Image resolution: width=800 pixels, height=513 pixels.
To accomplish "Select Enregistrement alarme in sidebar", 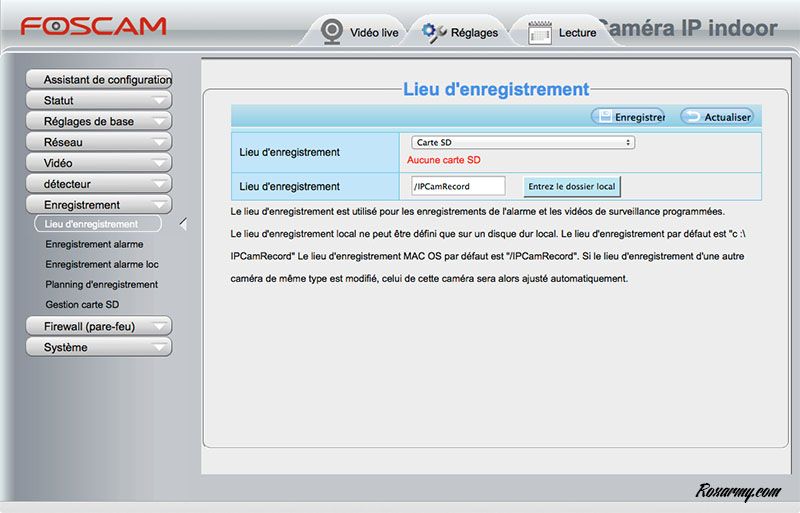I will pyautogui.click(x=94, y=244).
